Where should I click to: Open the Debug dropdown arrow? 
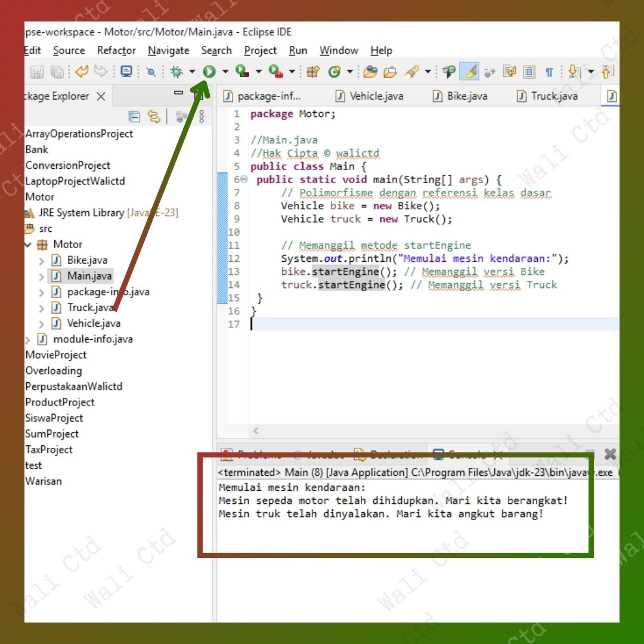(x=192, y=72)
